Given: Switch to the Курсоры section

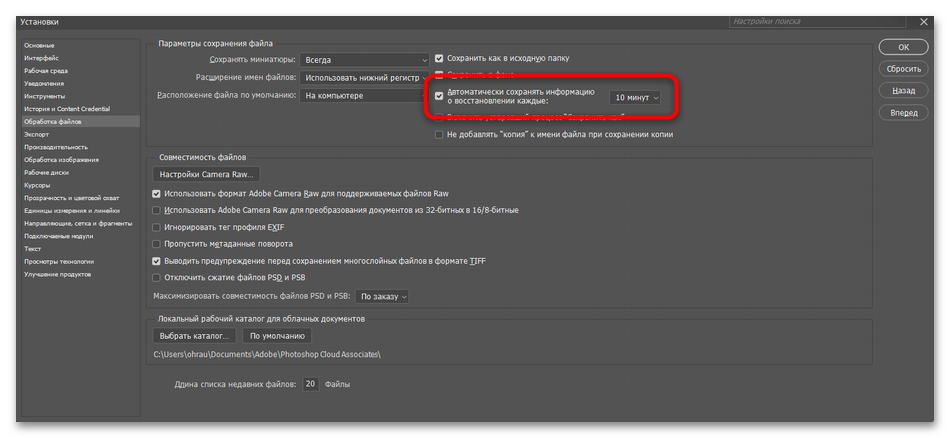Looking at the screenshot, I should pyautogui.click(x=38, y=185).
